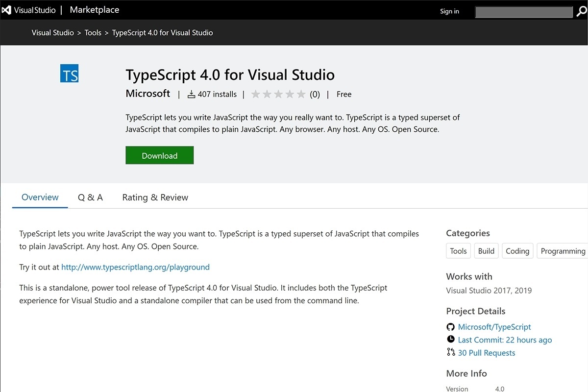Click the installs download icon
This screenshot has height=392, width=588.
coord(192,94)
